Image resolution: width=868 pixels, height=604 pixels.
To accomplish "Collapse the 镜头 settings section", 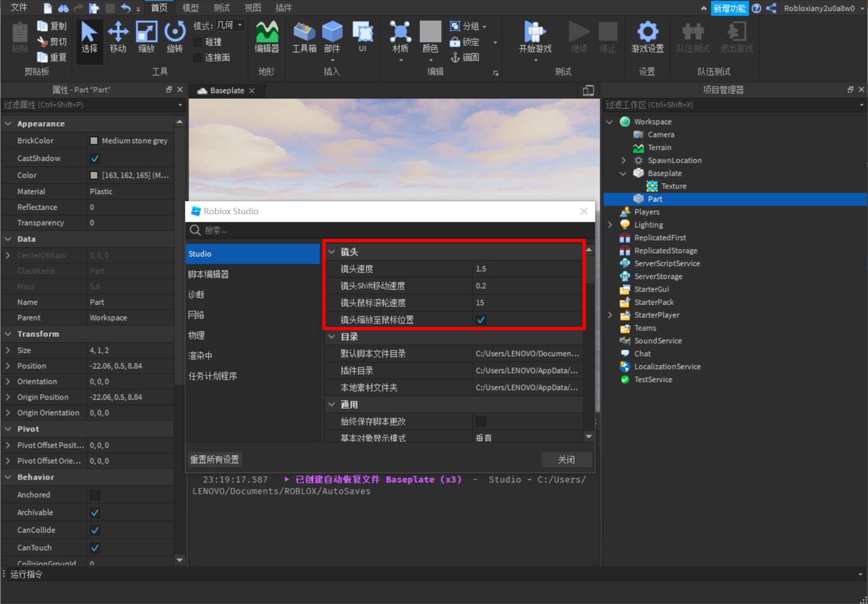I will point(332,251).
